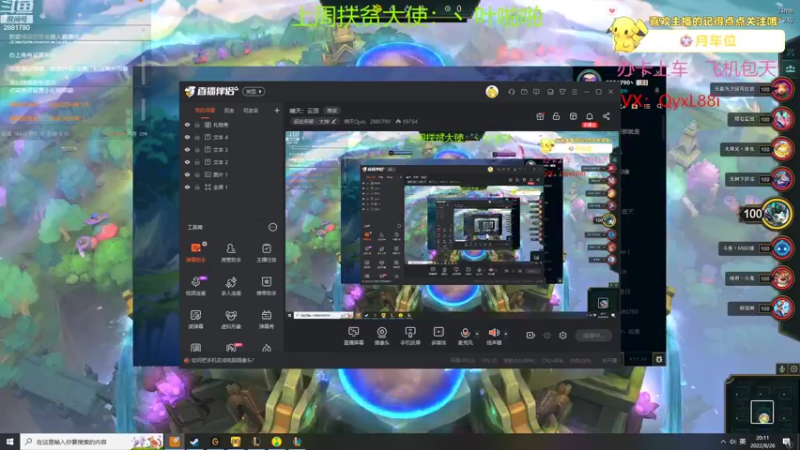Add a 直播屏幕 screen capture source

coord(353,336)
